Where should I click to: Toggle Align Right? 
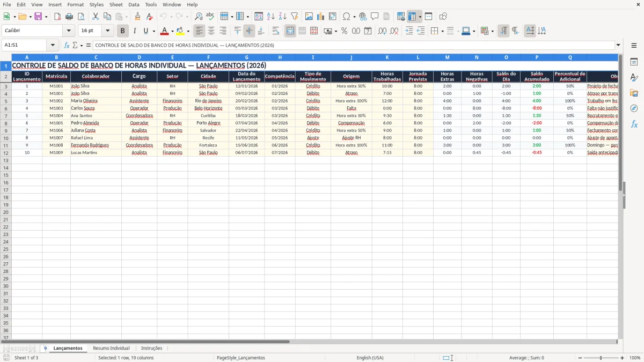[223, 31]
